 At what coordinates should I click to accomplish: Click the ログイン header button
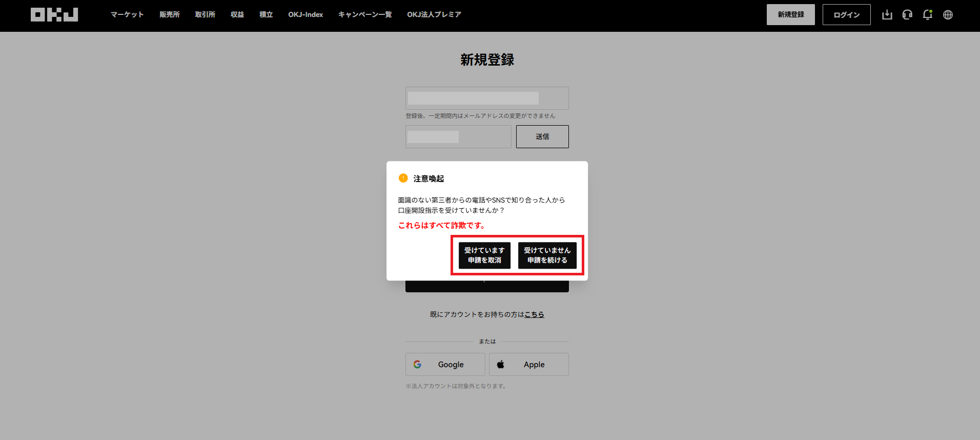[847, 15]
